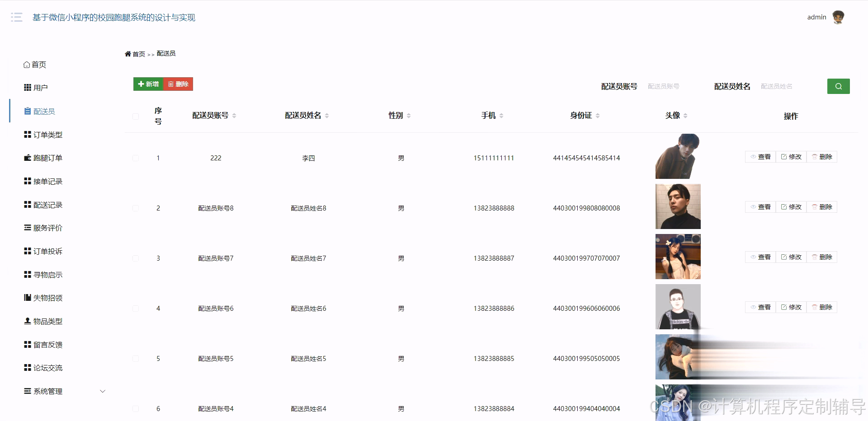Open the 留言反馈 section
Image resolution: width=868 pixels, height=421 pixels.
(47, 345)
